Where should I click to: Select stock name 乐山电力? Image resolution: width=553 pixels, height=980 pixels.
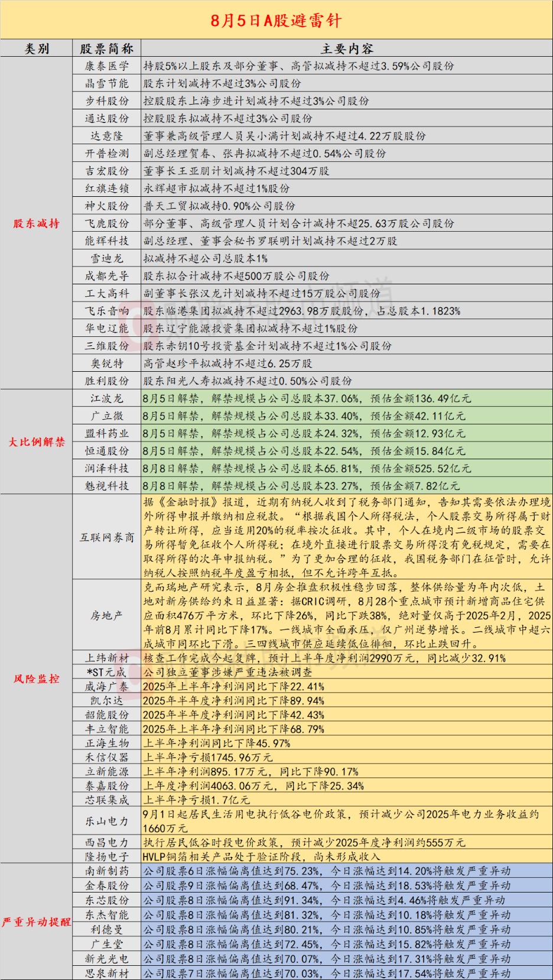(x=107, y=821)
